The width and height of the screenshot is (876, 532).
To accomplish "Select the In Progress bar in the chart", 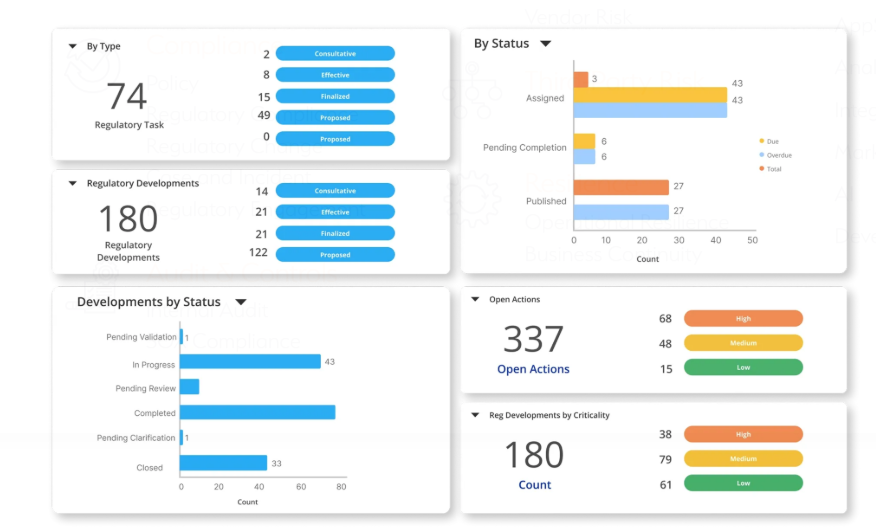I will tap(250, 362).
